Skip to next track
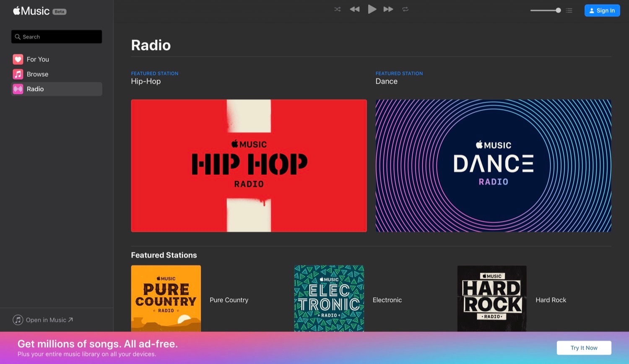 (388, 9)
